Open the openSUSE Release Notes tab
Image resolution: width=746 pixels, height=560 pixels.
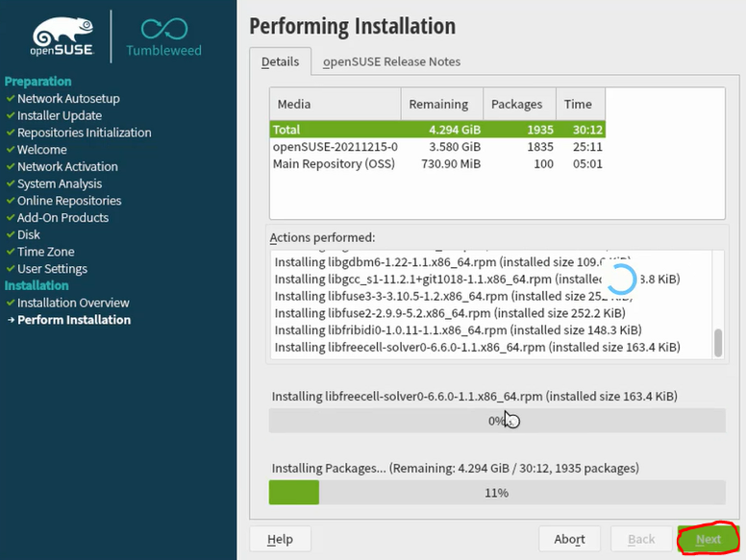click(x=391, y=61)
